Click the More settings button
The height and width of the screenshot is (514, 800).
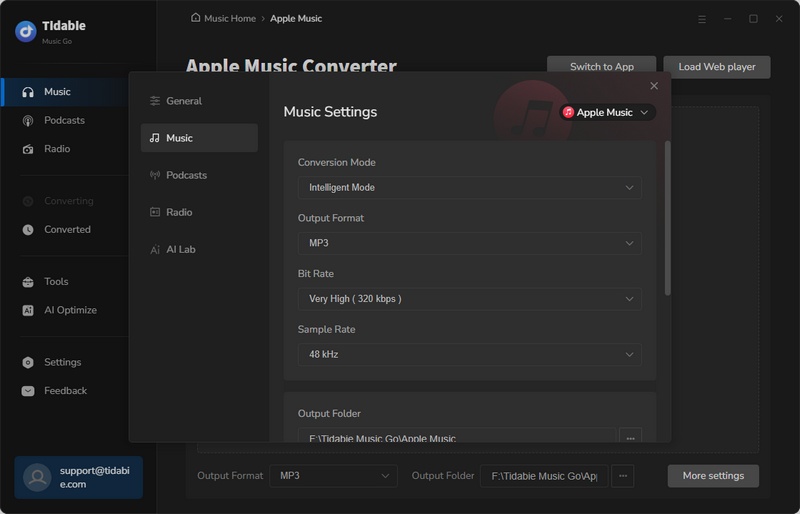[712, 476]
